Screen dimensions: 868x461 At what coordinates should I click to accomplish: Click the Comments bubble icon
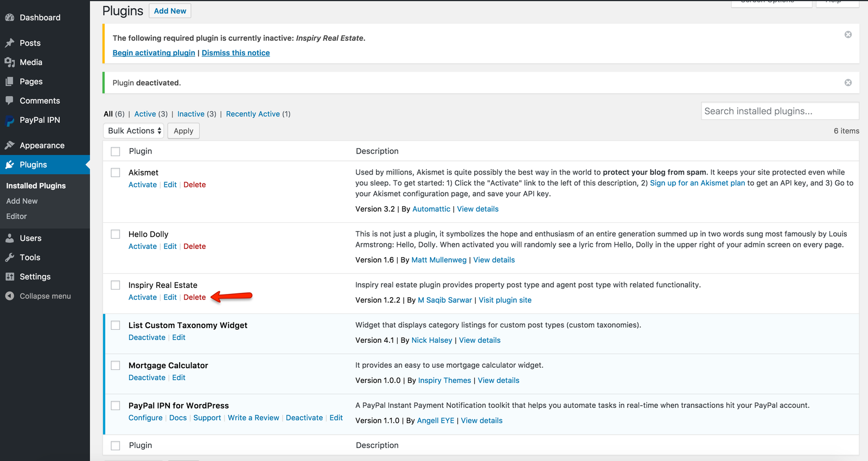coord(9,100)
